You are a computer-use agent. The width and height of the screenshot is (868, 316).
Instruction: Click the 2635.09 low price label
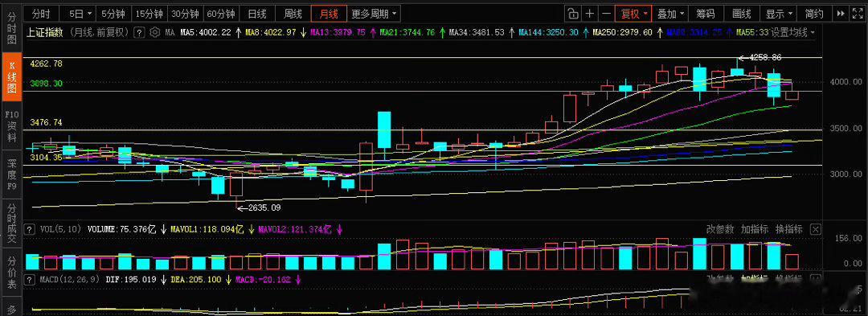tap(264, 208)
